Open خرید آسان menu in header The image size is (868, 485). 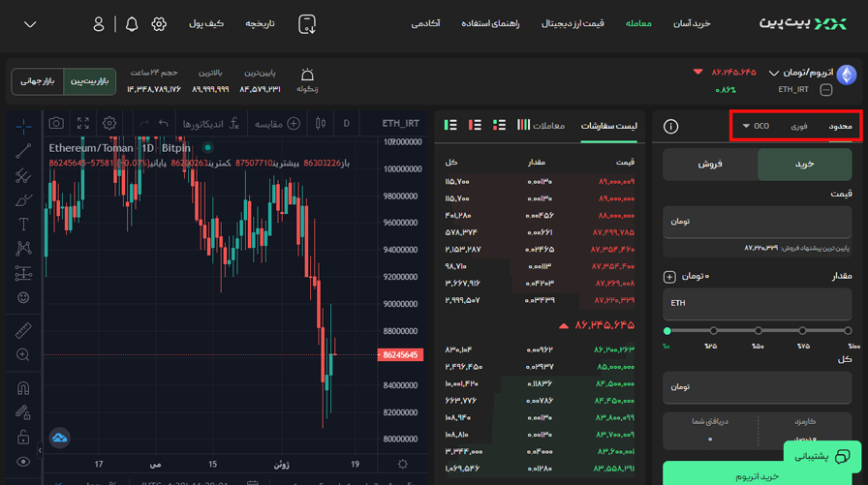(x=692, y=24)
